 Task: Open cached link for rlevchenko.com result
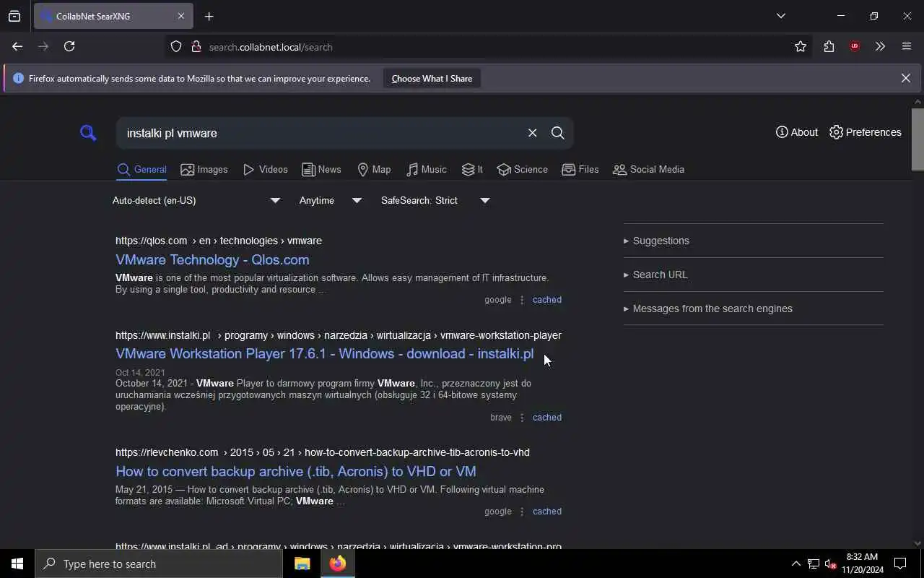tap(547, 512)
